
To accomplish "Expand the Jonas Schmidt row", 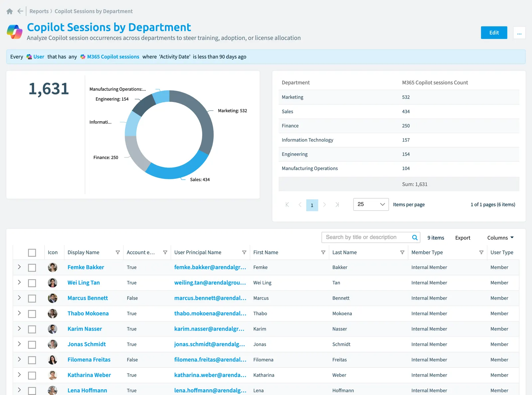I will [x=19, y=344].
